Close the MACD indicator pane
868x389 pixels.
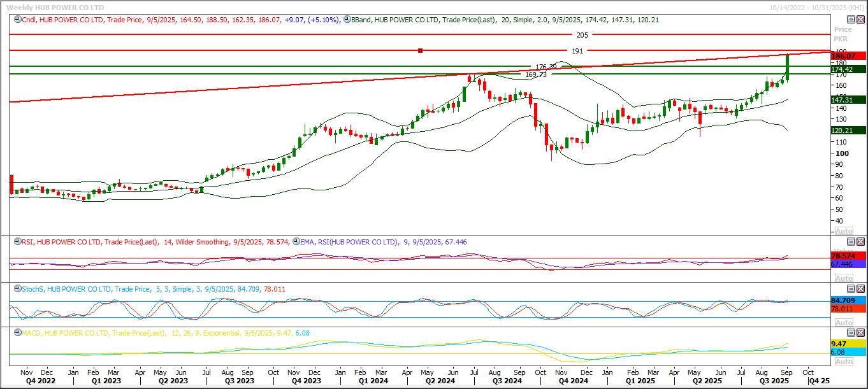click(860, 333)
